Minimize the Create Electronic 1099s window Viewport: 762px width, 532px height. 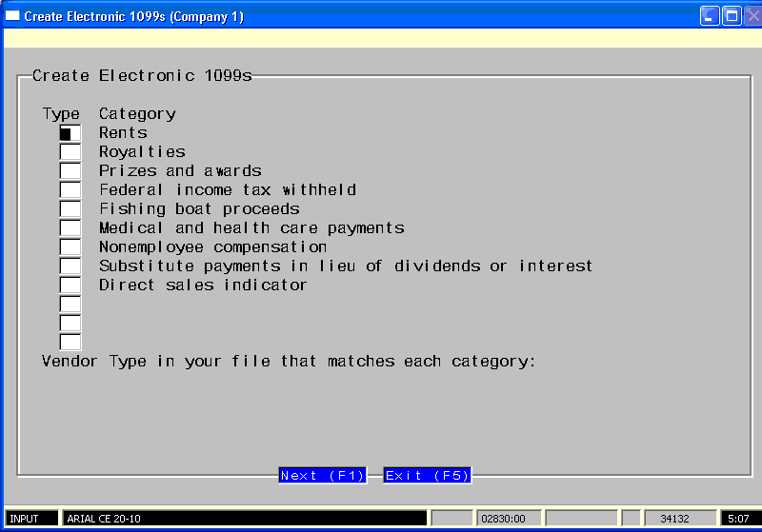711,16
